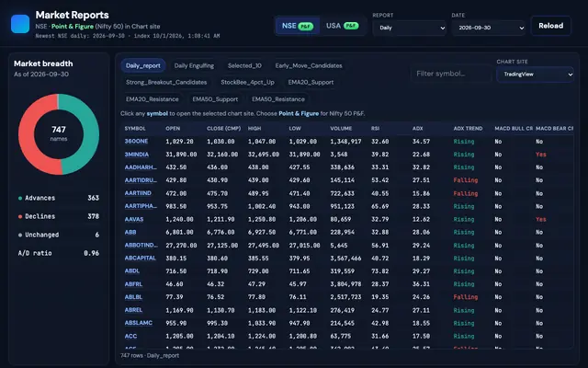This screenshot has height=368, width=588.
Task: Select the EMA50_Support tab
Action: coord(215,99)
